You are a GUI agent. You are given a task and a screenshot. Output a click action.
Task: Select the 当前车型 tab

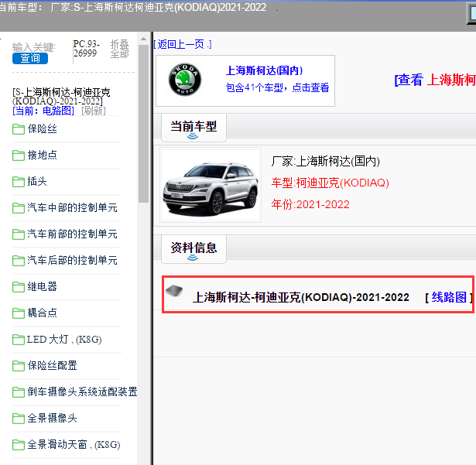pos(193,127)
